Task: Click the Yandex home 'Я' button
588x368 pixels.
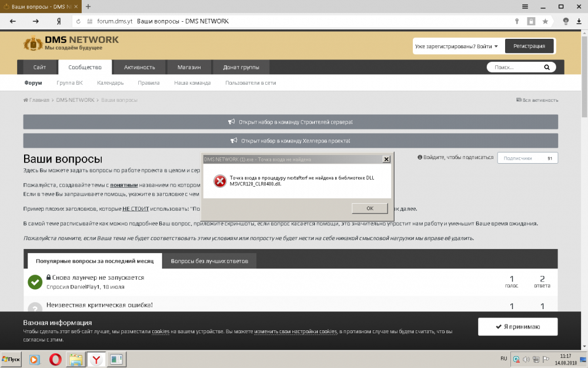Action: tap(59, 21)
